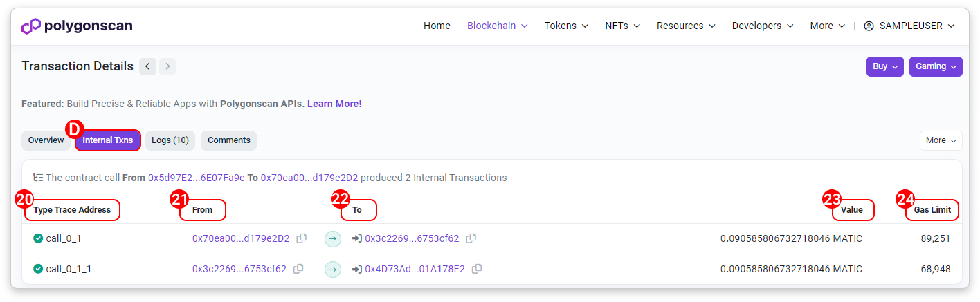Expand the Buy dropdown button
This screenshot has width=980, height=302.
click(x=884, y=66)
